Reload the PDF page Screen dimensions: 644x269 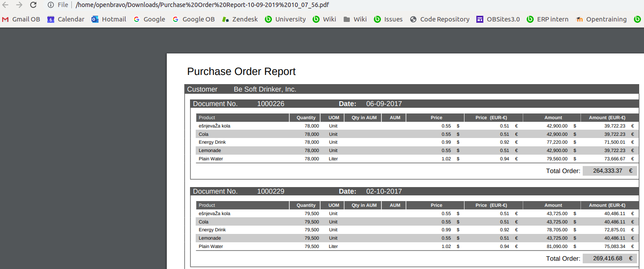coord(33,5)
